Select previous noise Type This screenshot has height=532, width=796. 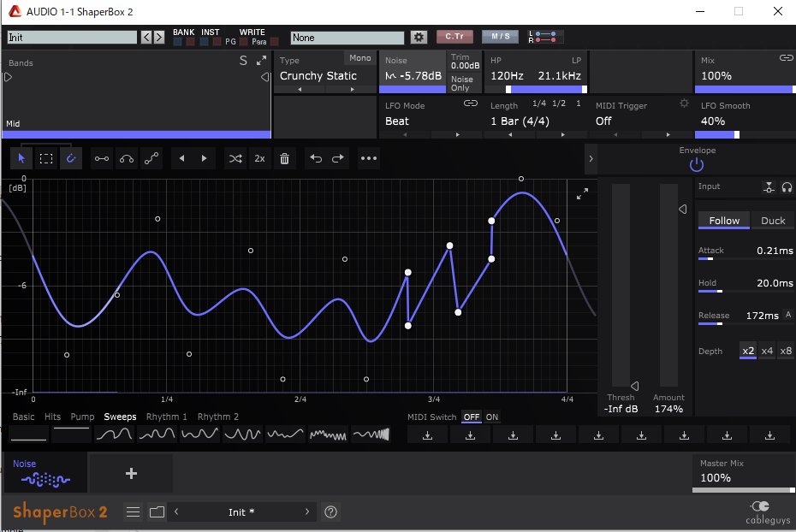300,89
